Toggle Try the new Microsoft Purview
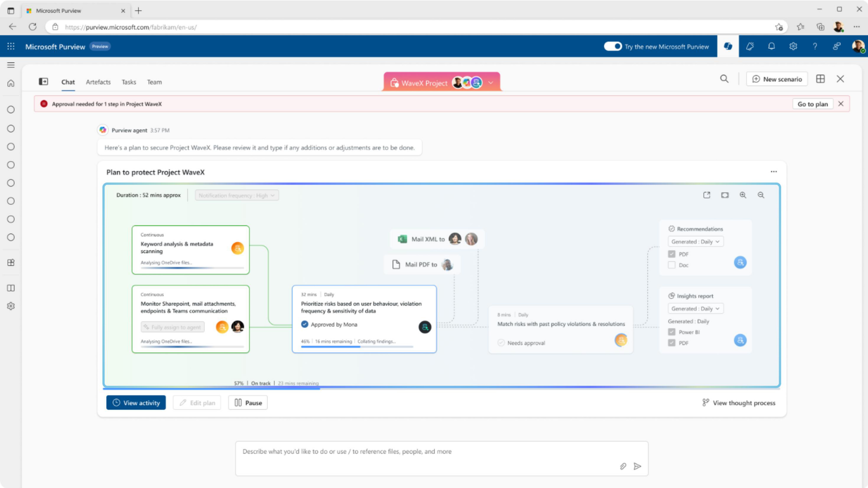The width and height of the screenshot is (868, 488). click(x=613, y=47)
